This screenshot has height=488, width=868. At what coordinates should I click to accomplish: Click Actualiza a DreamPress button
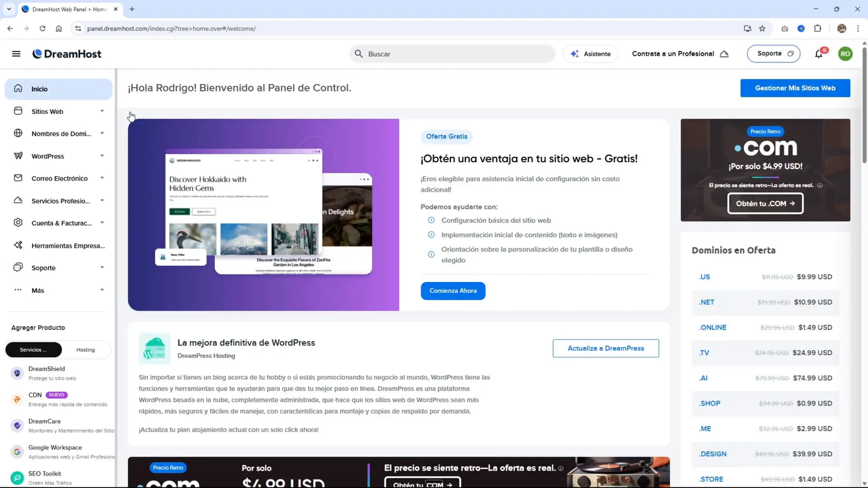click(605, 348)
